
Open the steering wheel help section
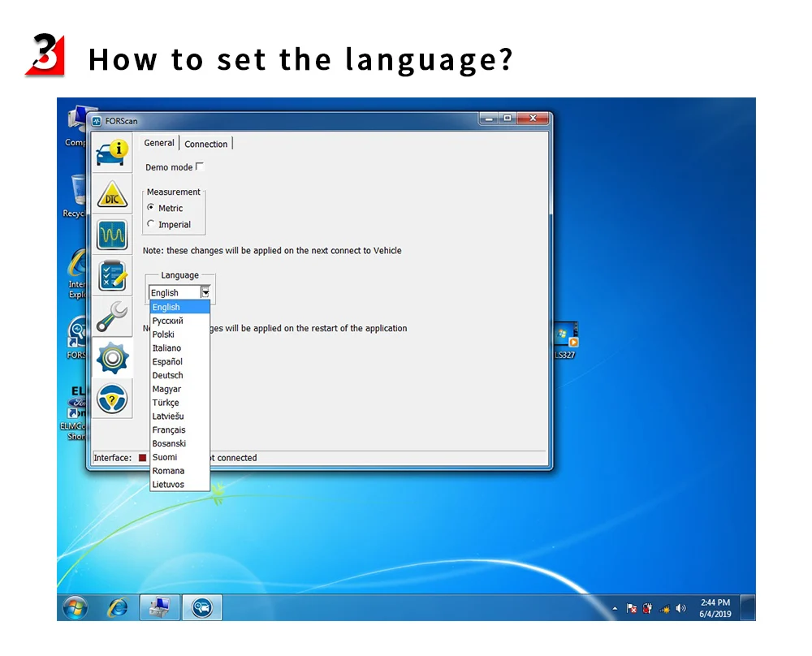coord(112,399)
